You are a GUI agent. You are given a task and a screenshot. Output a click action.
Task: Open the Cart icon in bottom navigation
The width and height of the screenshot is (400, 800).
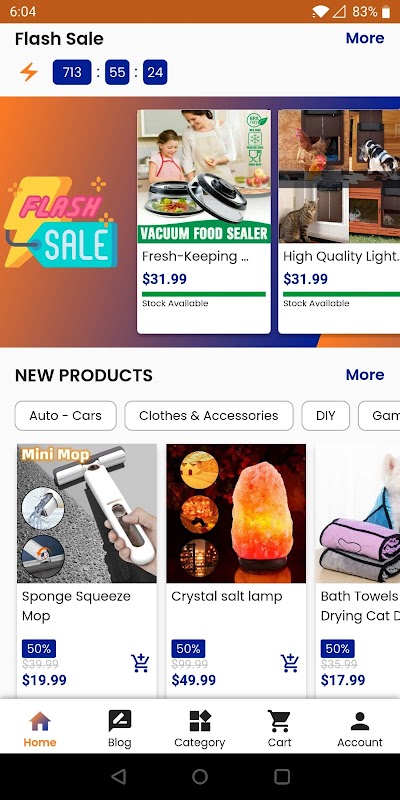pyautogui.click(x=279, y=721)
